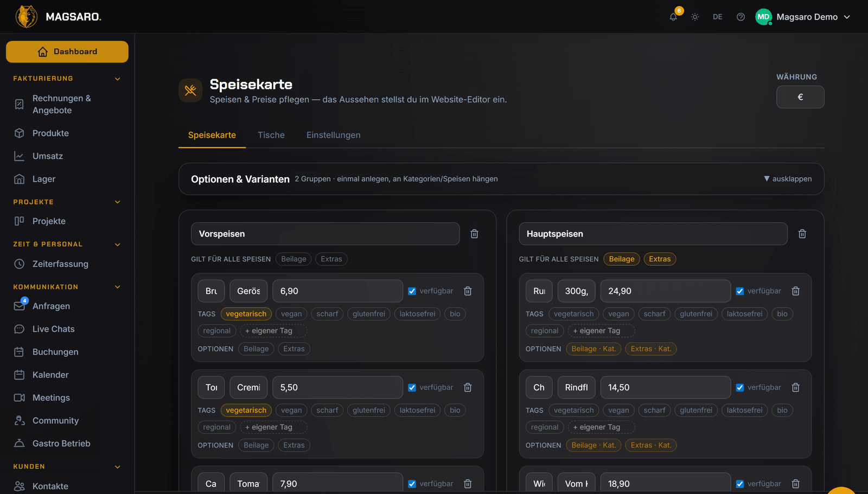Toggle regional tag on the 5,50 dish
Viewport: 868px width, 494px height.
(217, 427)
